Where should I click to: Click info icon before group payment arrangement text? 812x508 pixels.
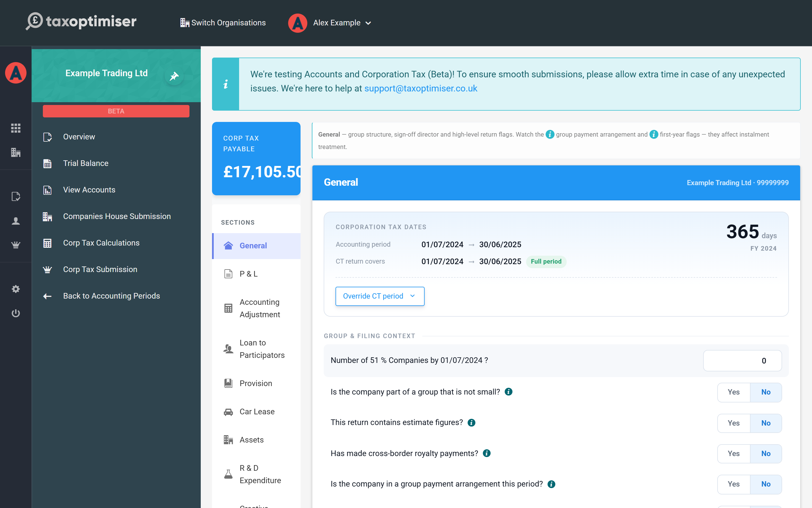pyautogui.click(x=550, y=134)
